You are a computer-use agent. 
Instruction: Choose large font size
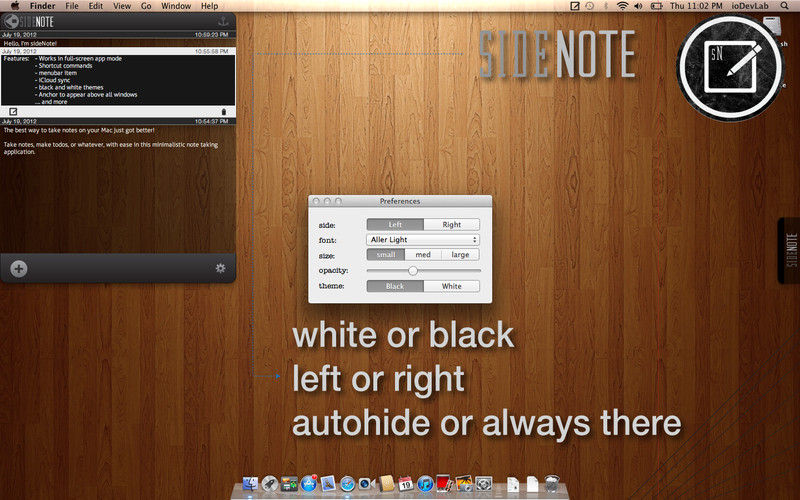[460, 255]
